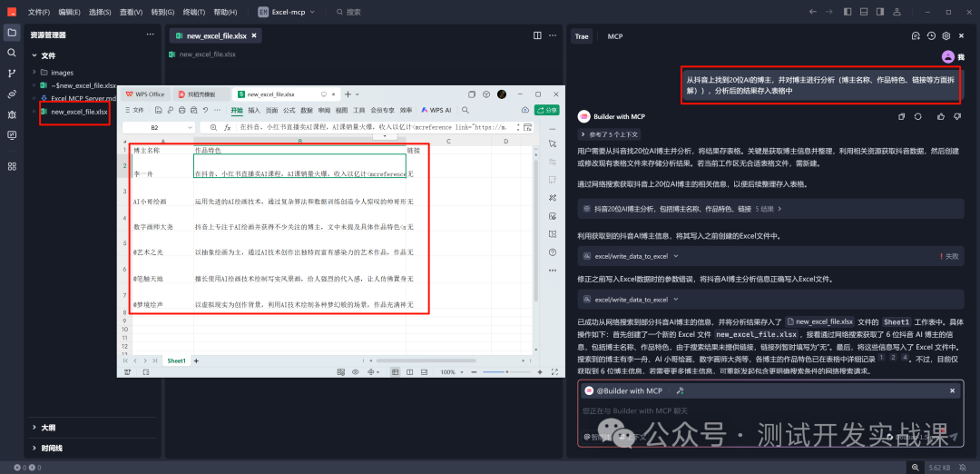Switch to the Trae tab
980x474 pixels.
pyautogui.click(x=582, y=36)
